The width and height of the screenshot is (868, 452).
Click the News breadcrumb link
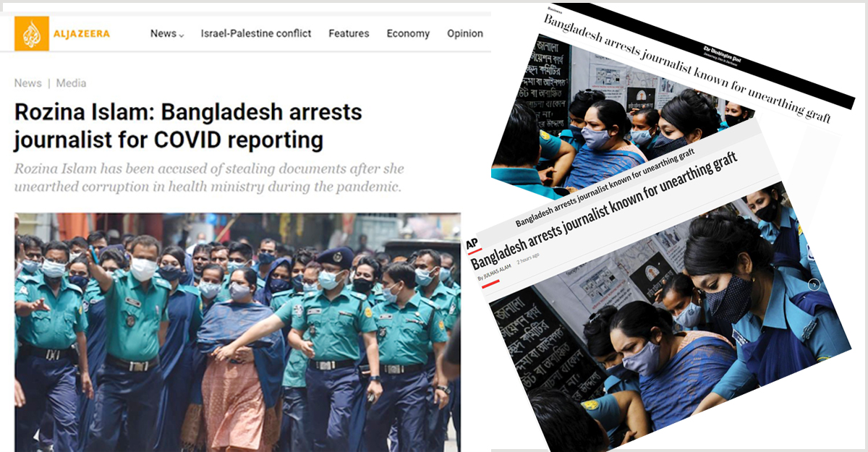27,83
